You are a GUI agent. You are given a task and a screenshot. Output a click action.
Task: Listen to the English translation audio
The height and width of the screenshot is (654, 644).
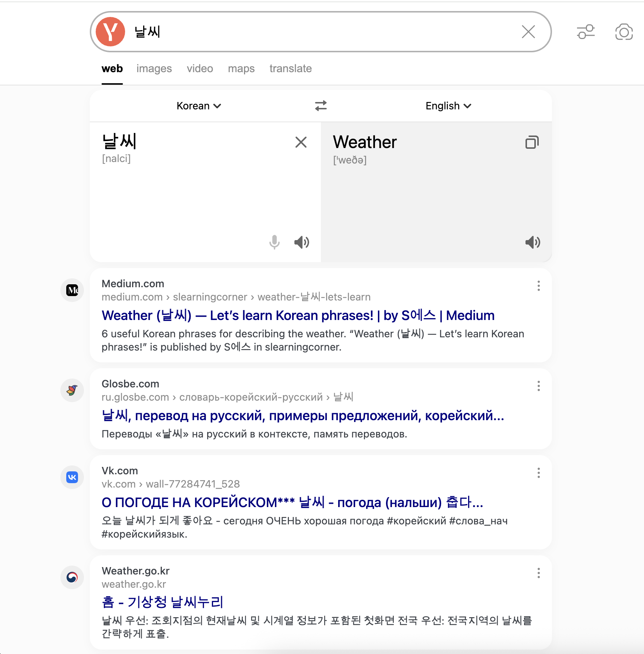coord(532,242)
